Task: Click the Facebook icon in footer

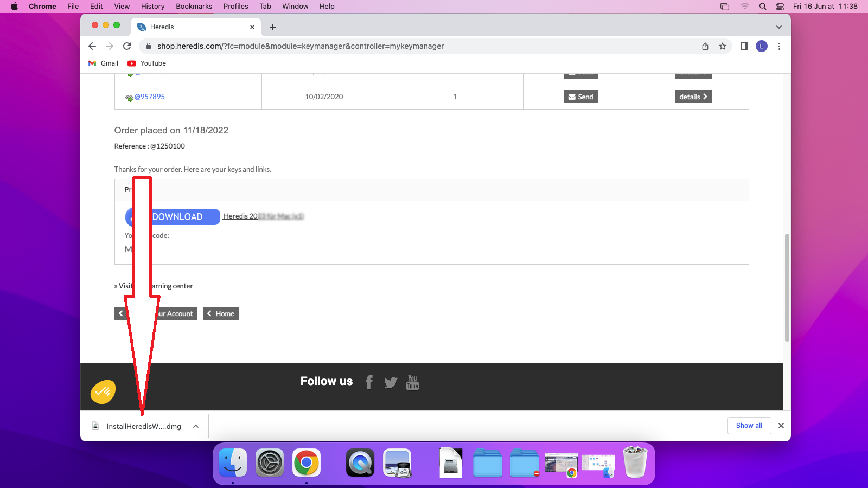Action: click(x=369, y=382)
